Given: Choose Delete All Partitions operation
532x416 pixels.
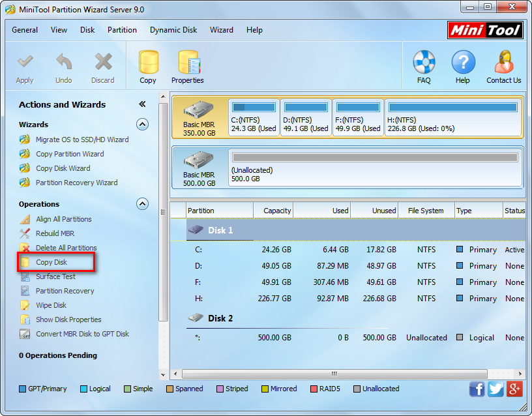Looking at the screenshot, I should tap(58, 248).
